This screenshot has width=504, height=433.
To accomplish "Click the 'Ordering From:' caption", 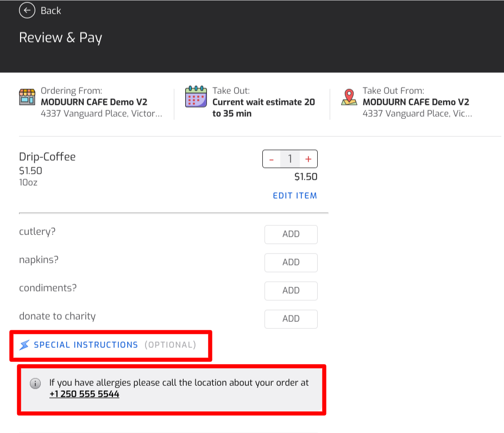I will pos(71,91).
